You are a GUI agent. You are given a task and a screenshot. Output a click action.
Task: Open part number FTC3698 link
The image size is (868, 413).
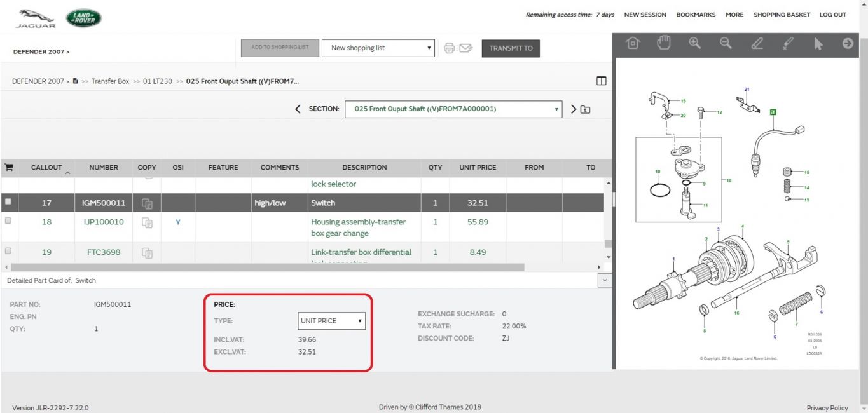pos(104,252)
